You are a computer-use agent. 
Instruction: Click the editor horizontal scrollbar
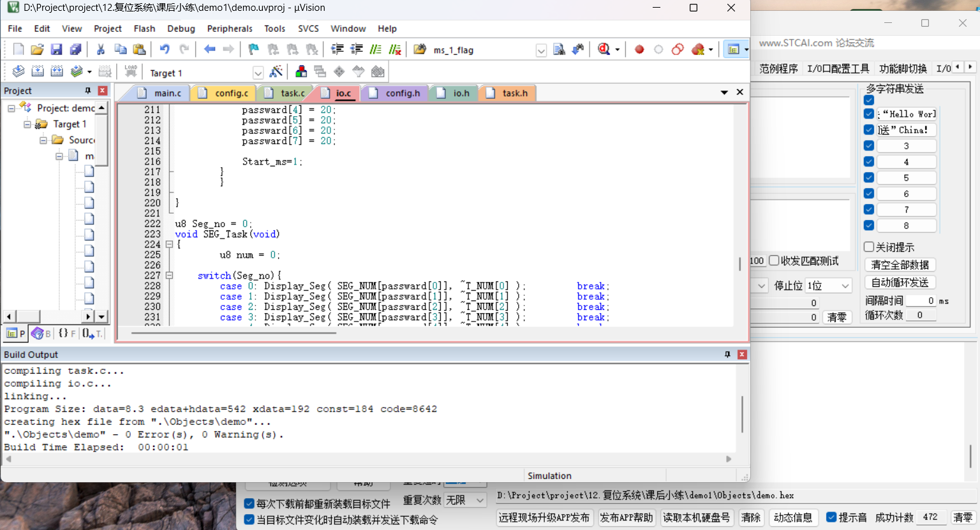(x=234, y=332)
